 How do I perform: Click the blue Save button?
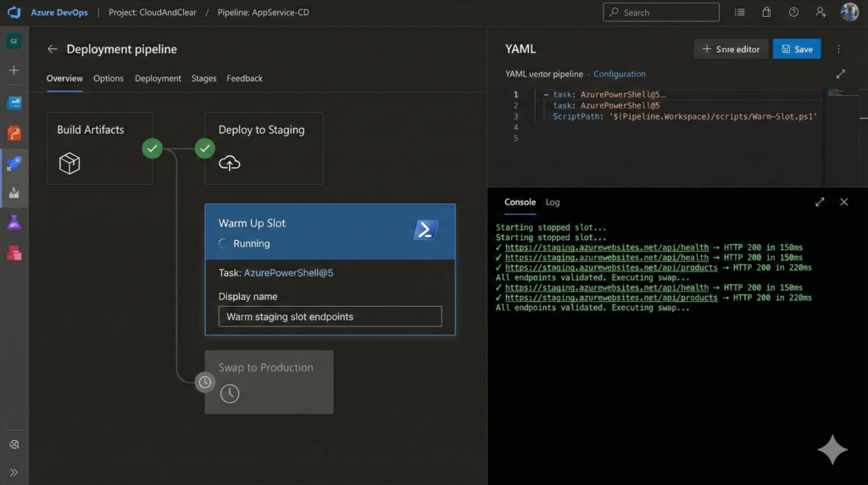click(797, 49)
